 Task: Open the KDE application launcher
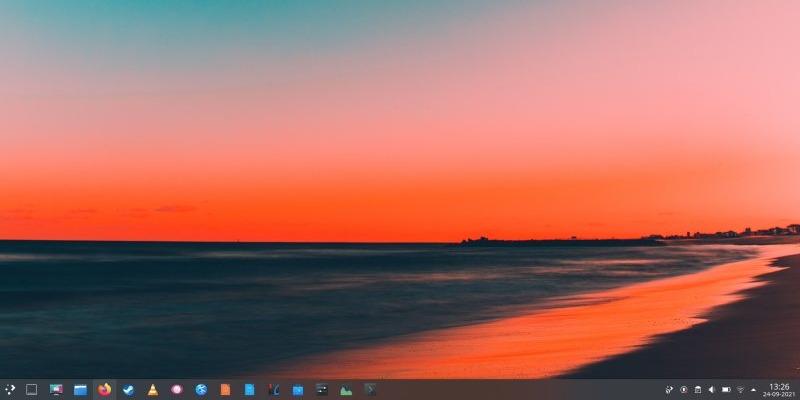10,389
